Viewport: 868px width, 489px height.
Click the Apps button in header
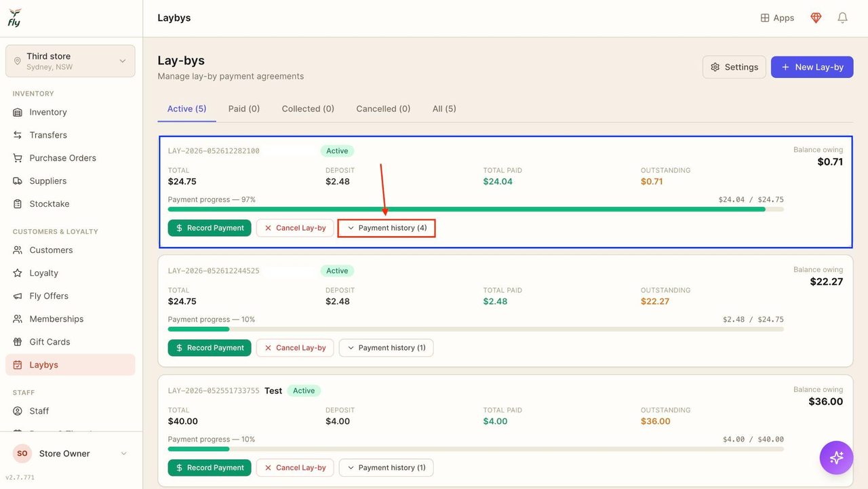click(x=777, y=18)
